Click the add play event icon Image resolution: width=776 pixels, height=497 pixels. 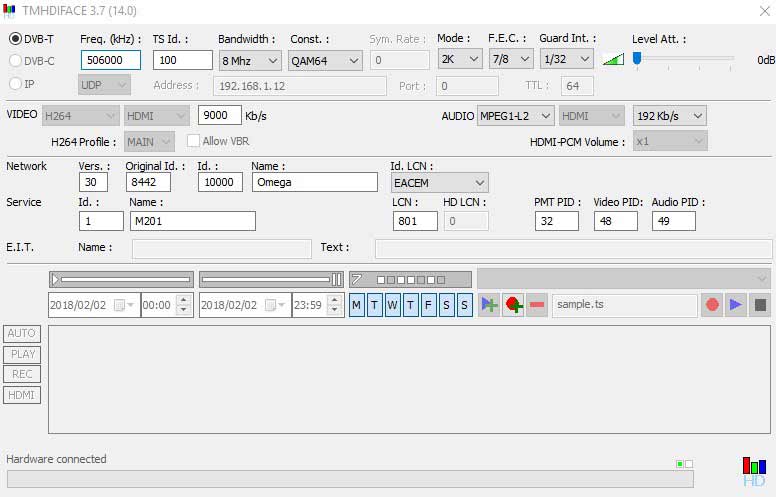[490, 305]
